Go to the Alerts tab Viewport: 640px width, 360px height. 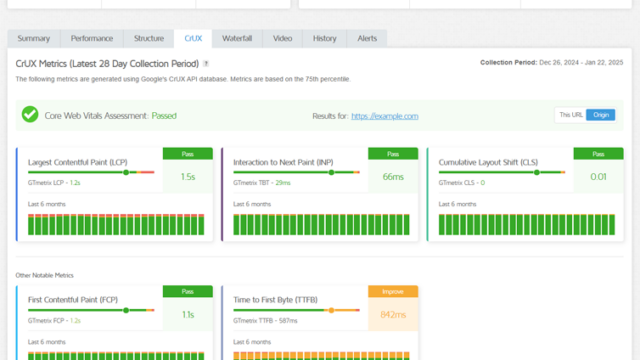pos(367,38)
